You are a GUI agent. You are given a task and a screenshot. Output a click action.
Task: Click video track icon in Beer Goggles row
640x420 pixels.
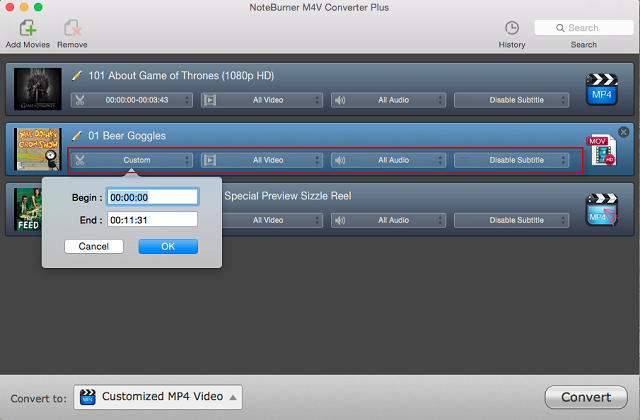pyautogui.click(x=210, y=160)
